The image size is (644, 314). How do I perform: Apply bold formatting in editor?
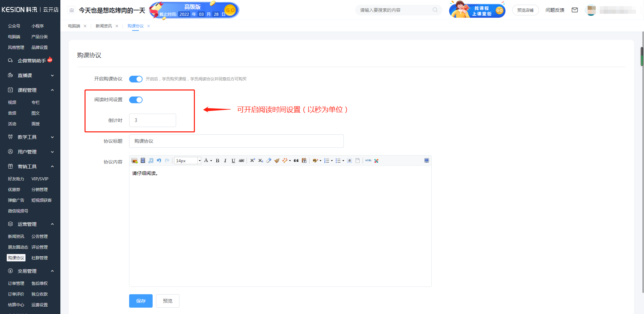pos(217,161)
